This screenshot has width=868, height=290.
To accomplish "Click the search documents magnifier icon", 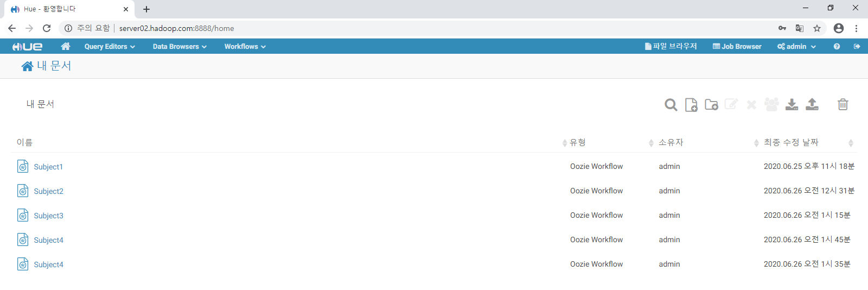I will tap(671, 105).
